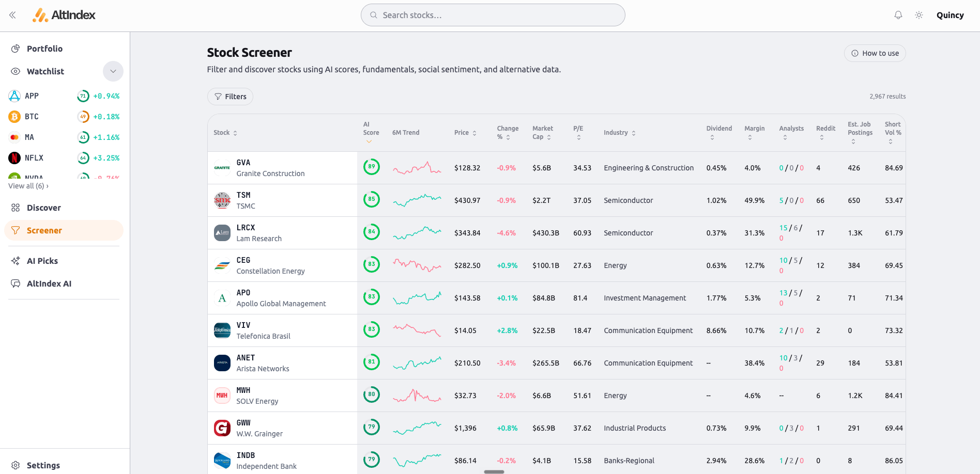Click the Arista Networks logo
This screenshot has height=474, width=980.
click(x=222, y=363)
